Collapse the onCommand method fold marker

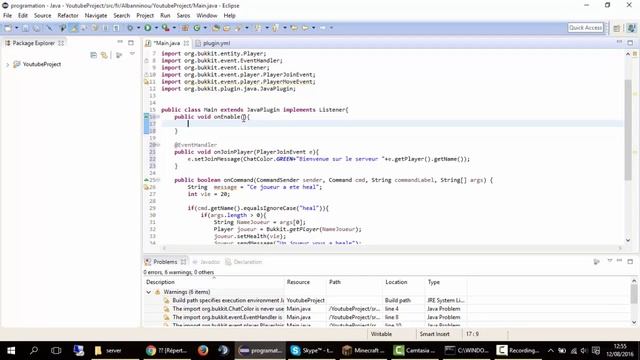(158, 180)
